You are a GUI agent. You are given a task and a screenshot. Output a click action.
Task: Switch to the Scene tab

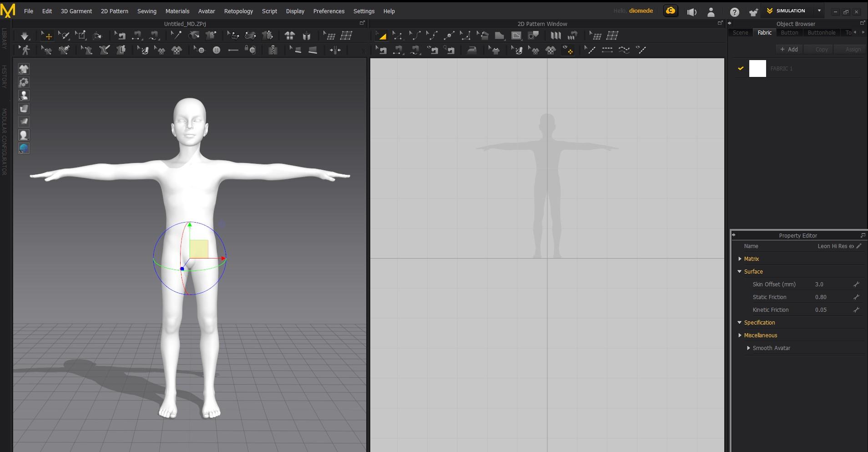tap(740, 33)
